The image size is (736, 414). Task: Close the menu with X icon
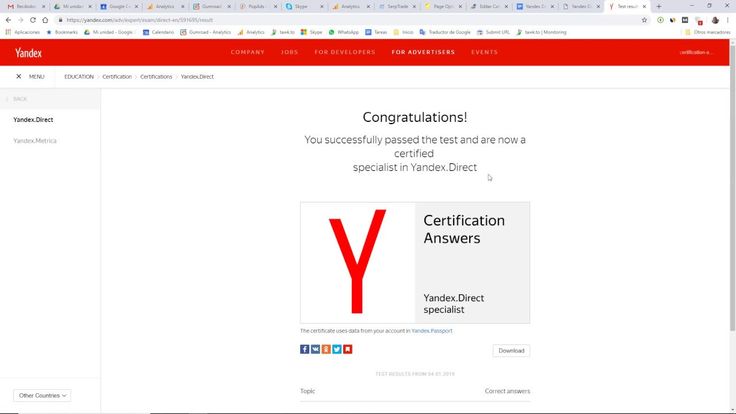coord(19,77)
